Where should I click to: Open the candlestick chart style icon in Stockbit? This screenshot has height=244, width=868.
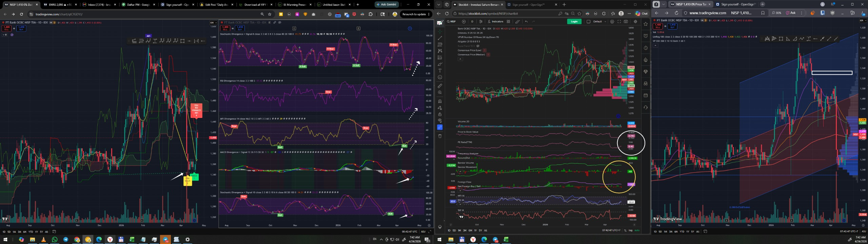click(481, 22)
